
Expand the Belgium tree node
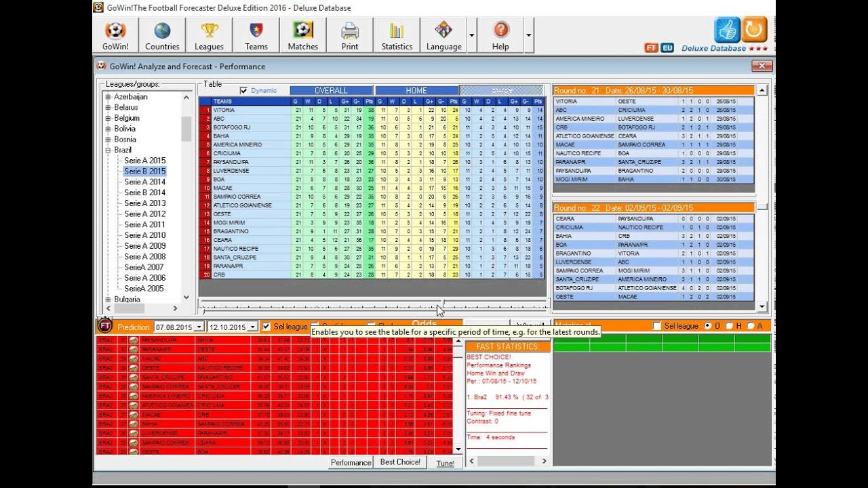pyautogui.click(x=108, y=118)
